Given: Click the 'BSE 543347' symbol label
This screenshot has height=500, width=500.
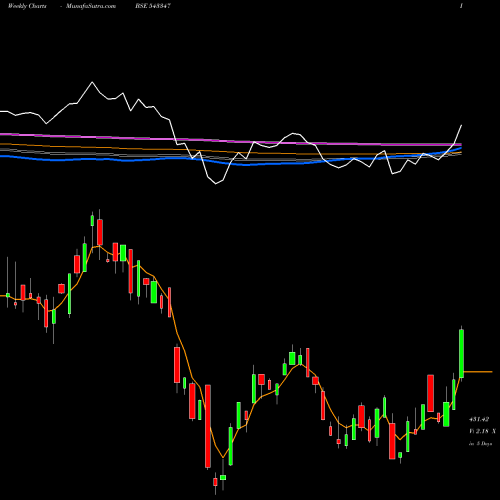Looking at the screenshot, I should 153,6.
